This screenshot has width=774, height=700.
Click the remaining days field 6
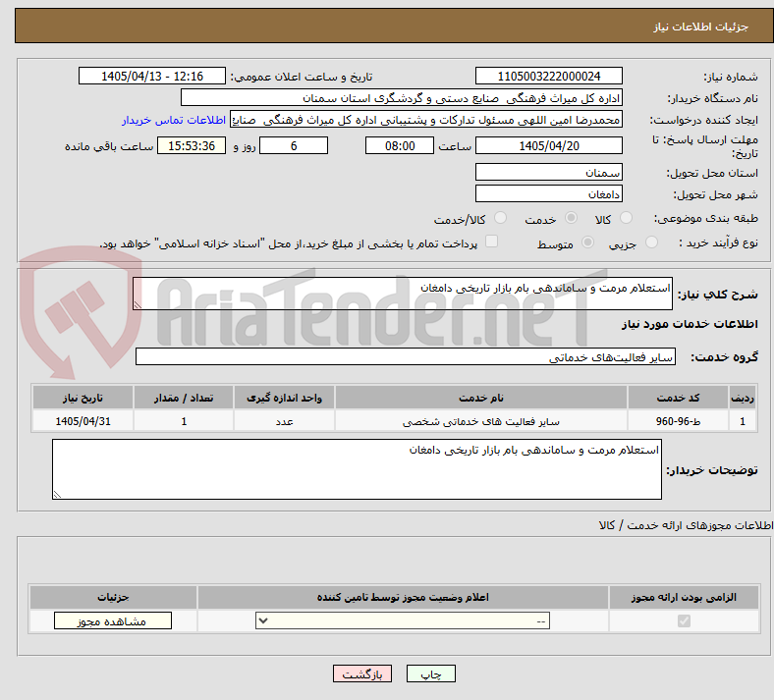[x=294, y=145]
